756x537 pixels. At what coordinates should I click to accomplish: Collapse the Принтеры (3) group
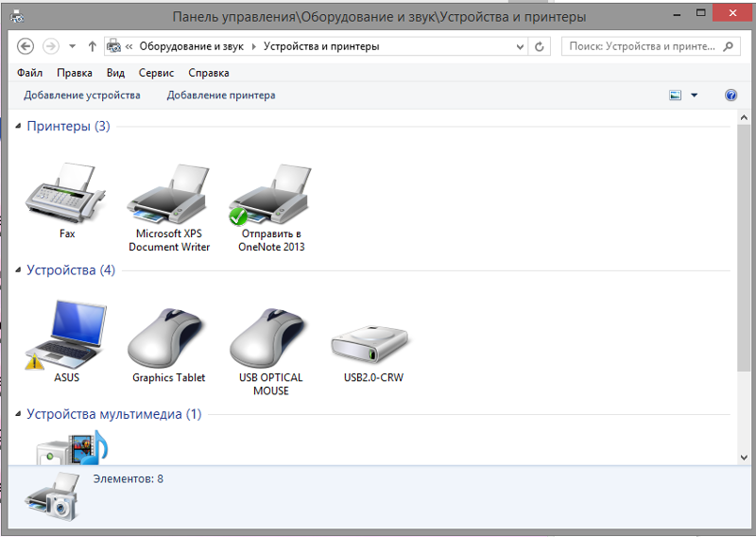18,126
